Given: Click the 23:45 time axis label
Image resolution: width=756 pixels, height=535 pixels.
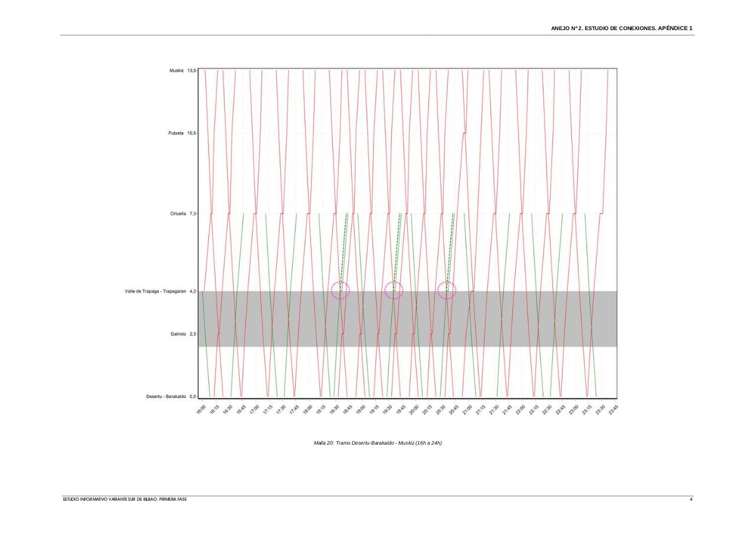Looking at the screenshot, I should 613,409.
